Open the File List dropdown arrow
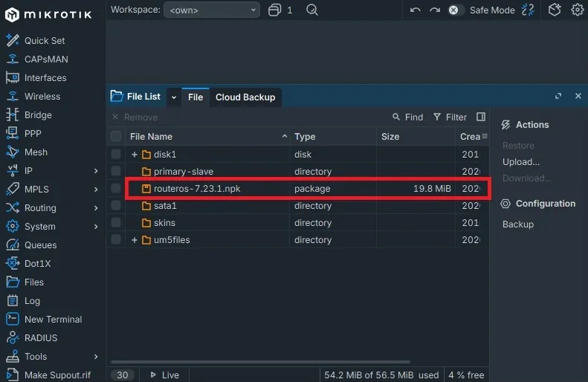The image size is (588, 382). [174, 97]
